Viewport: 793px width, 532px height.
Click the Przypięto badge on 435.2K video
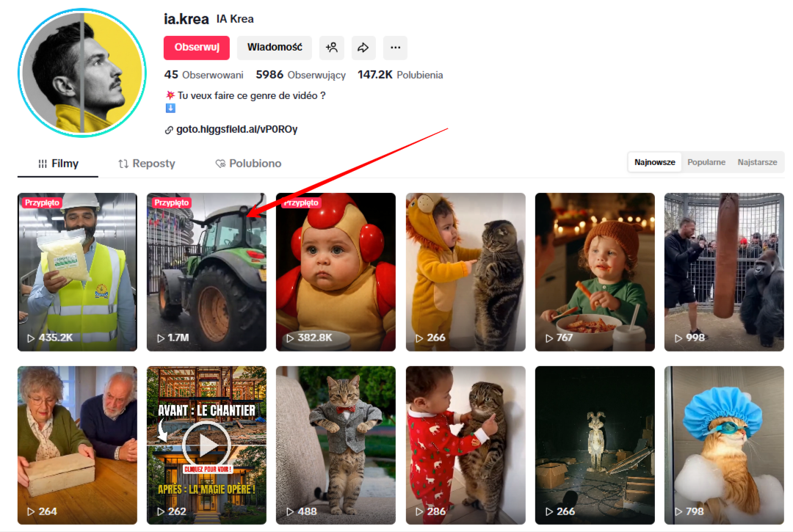pos(42,203)
